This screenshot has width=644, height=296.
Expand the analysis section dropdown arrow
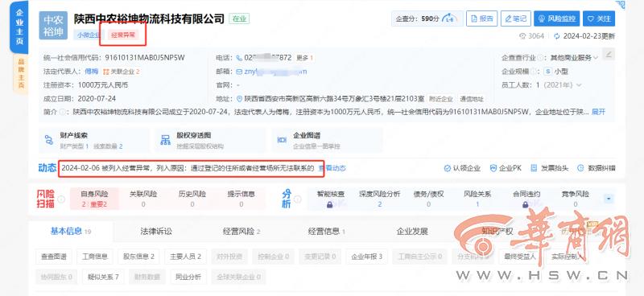pos(609,199)
